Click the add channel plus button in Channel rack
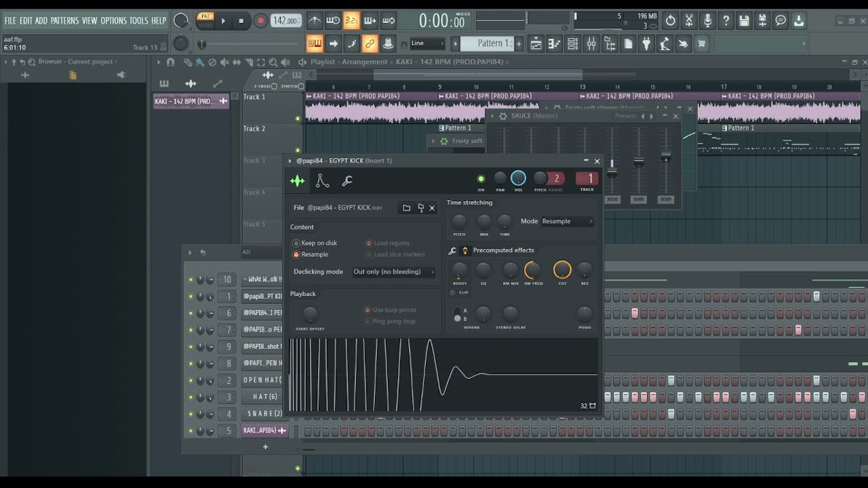Viewport: 868px width, 488px height. pos(265,447)
